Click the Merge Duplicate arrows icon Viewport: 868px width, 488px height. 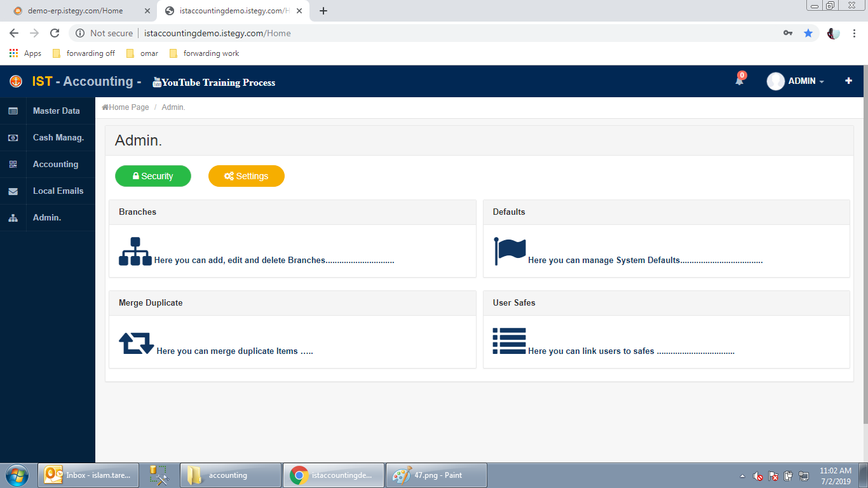pos(137,343)
